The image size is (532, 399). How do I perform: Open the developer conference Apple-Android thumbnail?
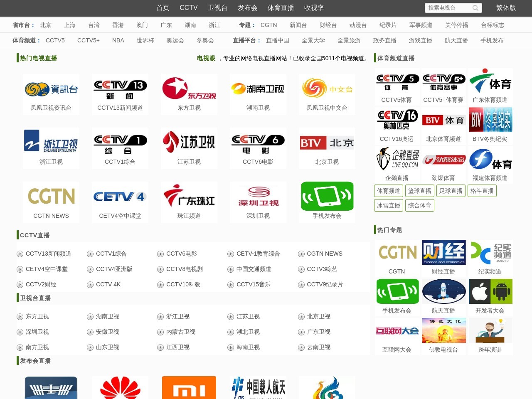(x=490, y=291)
